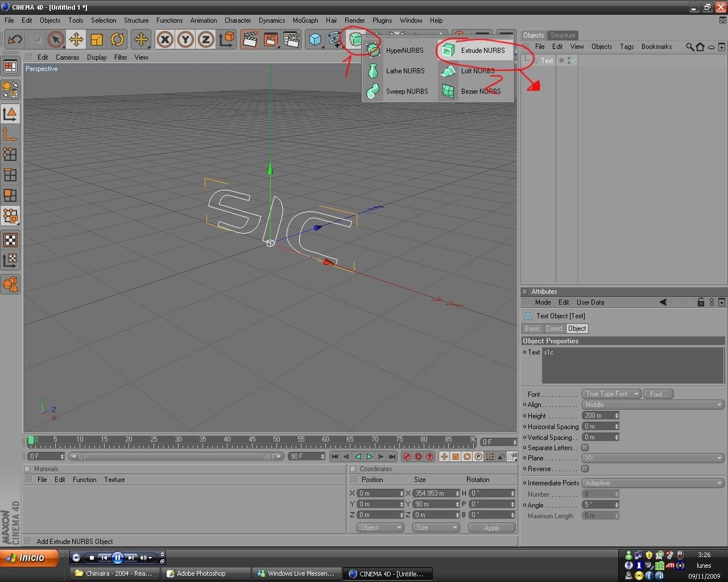This screenshot has height=582, width=728.
Task: Open Intermediate Points Adaptive dropdown
Action: pyautogui.click(x=652, y=483)
